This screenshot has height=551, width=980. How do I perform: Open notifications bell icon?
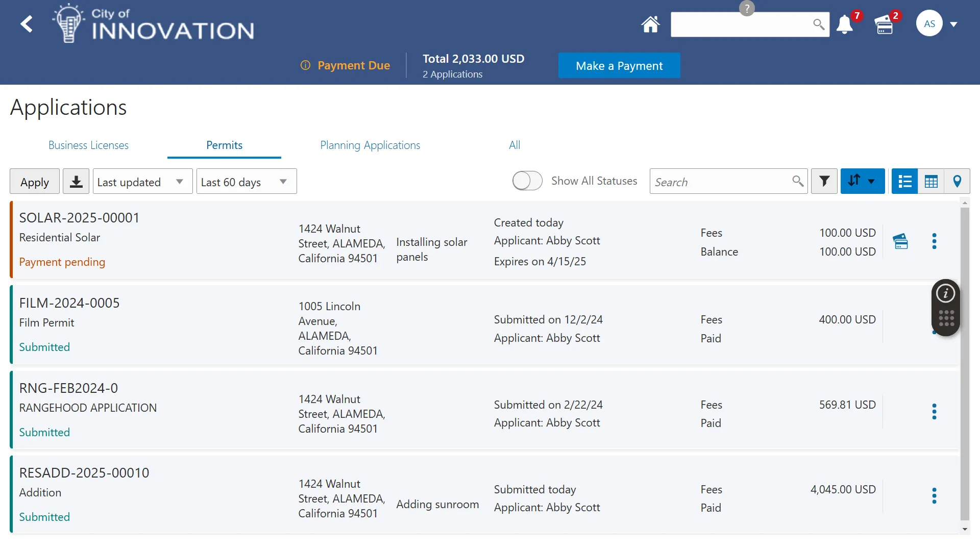click(845, 24)
